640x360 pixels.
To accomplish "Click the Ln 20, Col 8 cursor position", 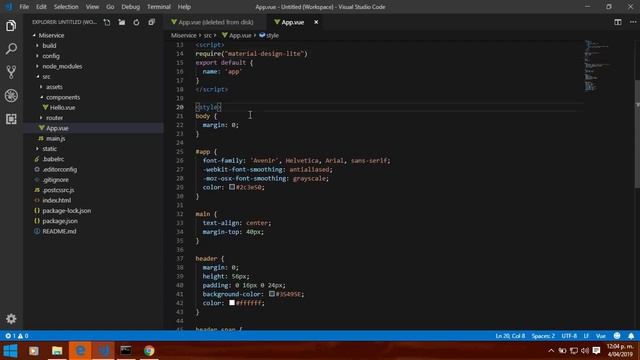I will [510, 336].
